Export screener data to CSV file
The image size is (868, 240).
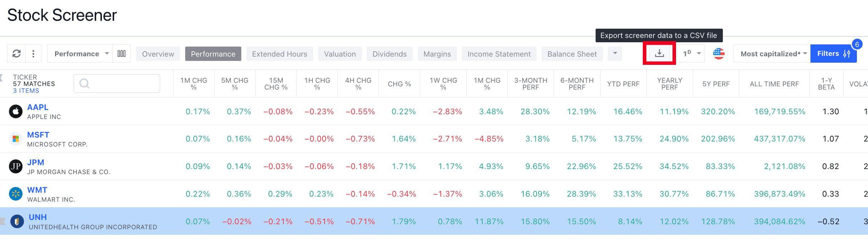pyautogui.click(x=659, y=54)
